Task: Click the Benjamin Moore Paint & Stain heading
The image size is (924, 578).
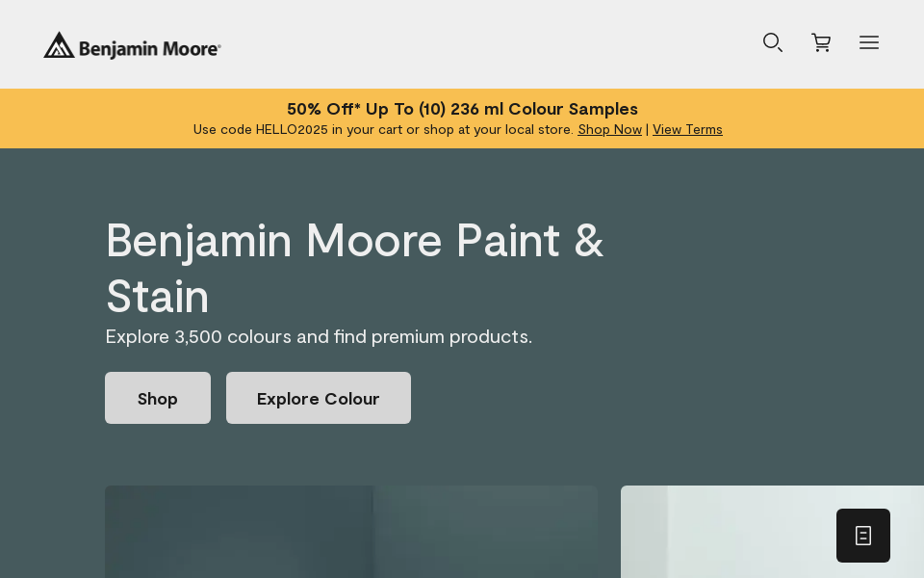Action: [354, 268]
